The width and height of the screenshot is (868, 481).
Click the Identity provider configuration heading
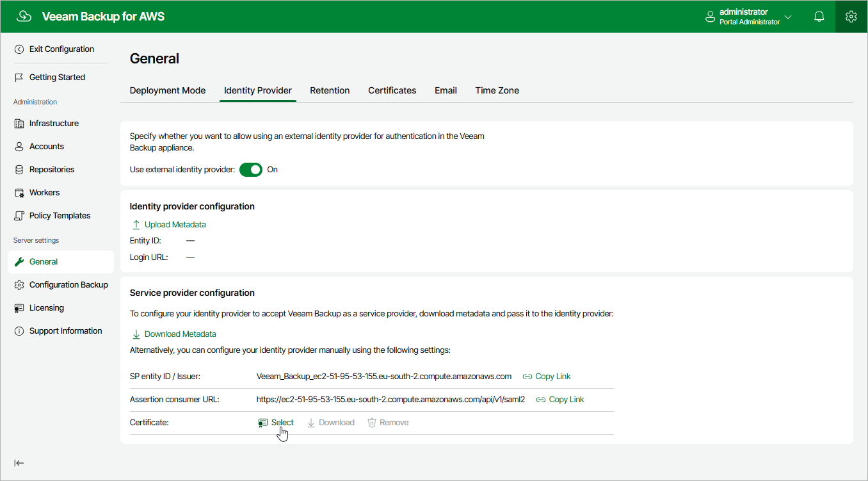(x=192, y=207)
